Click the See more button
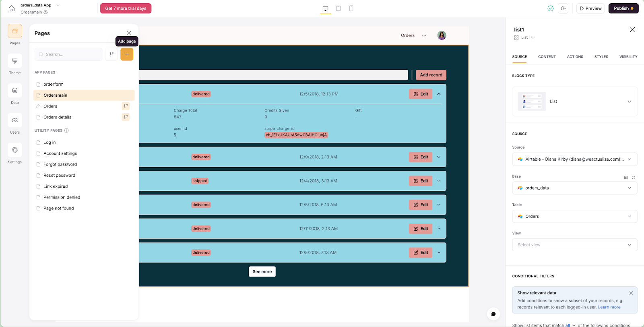This screenshot has width=644, height=327. (262, 272)
